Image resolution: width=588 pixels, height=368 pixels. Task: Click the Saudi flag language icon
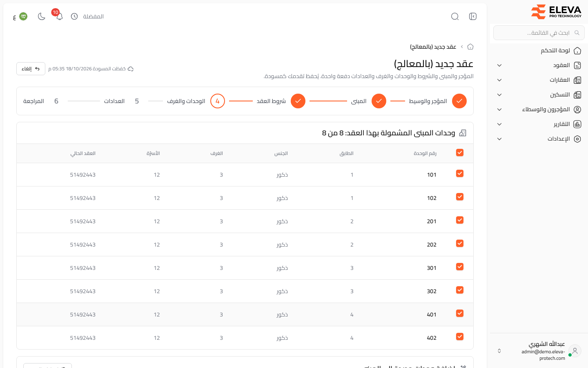click(x=23, y=16)
